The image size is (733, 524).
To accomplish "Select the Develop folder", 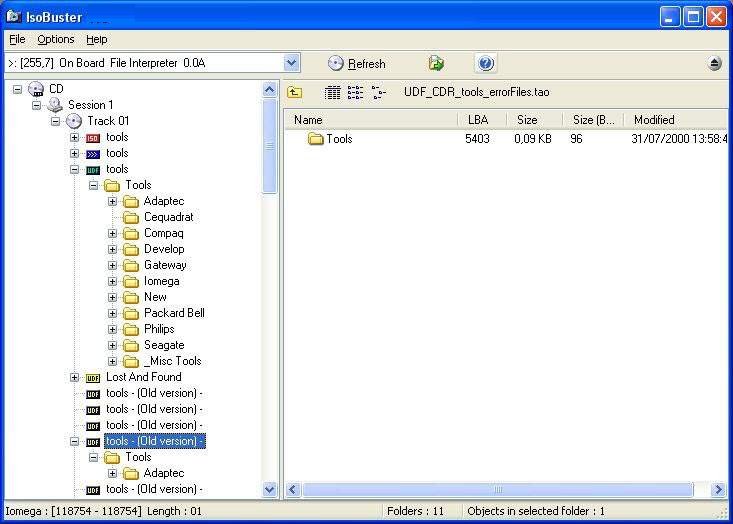I will point(164,249).
